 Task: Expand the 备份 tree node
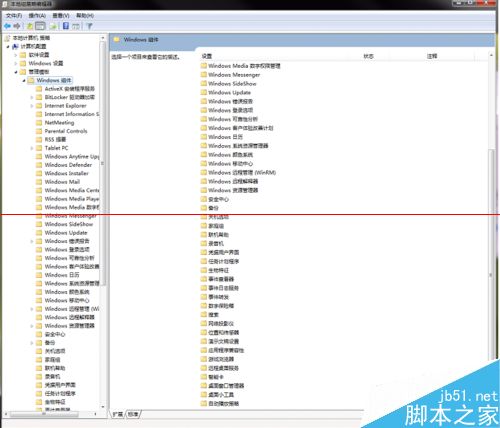pos(32,343)
